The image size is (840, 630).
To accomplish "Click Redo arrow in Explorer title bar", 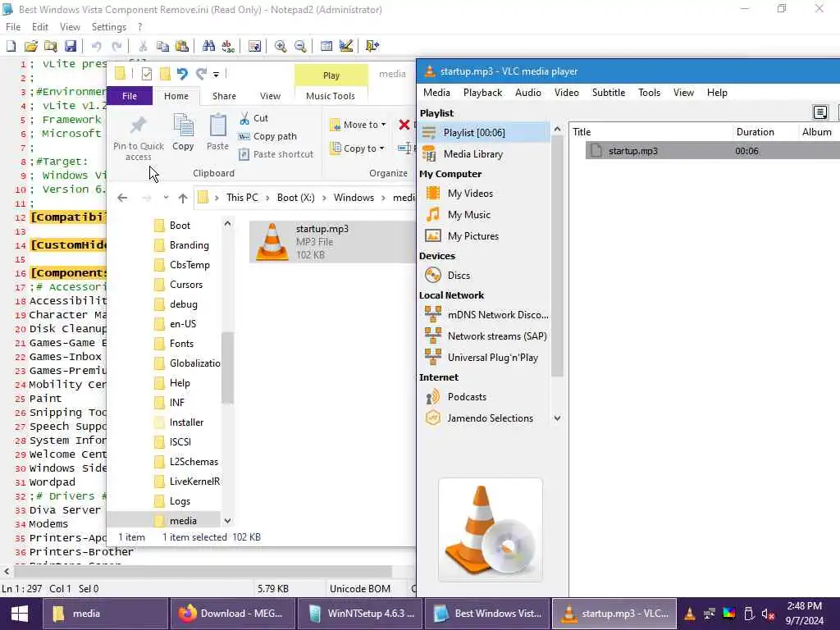I will [201, 74].
